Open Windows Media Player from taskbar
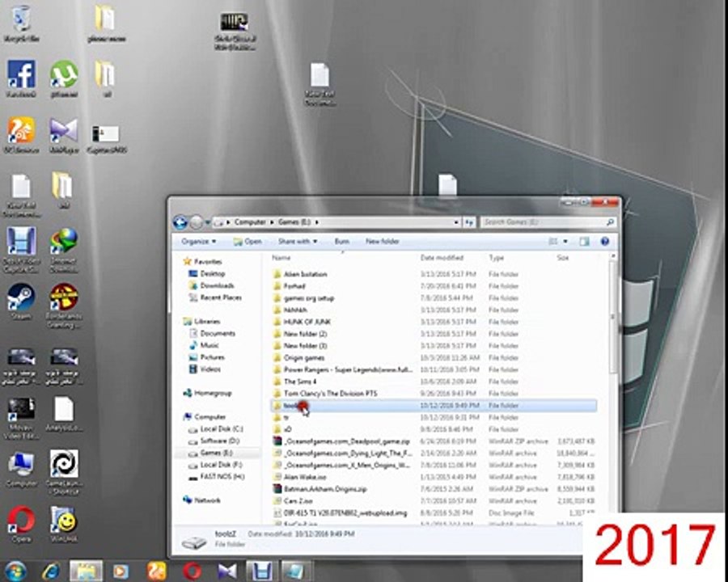Screen dimensions: 728x582 pos(121,571)
